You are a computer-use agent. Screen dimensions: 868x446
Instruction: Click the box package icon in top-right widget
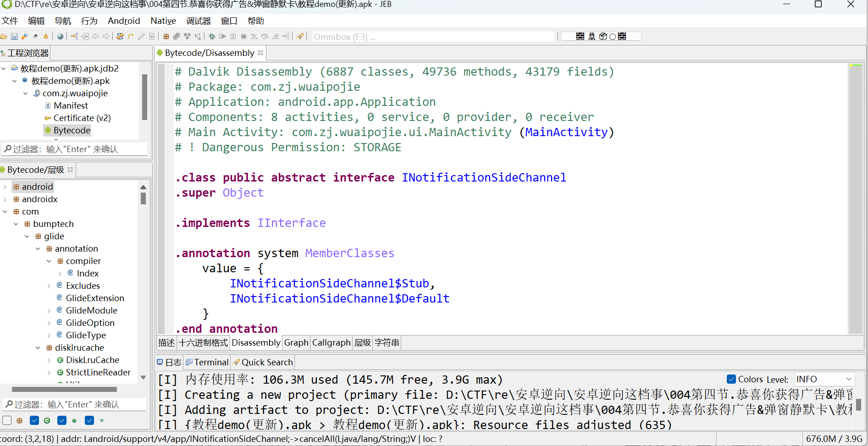click(x=603, y=36)
